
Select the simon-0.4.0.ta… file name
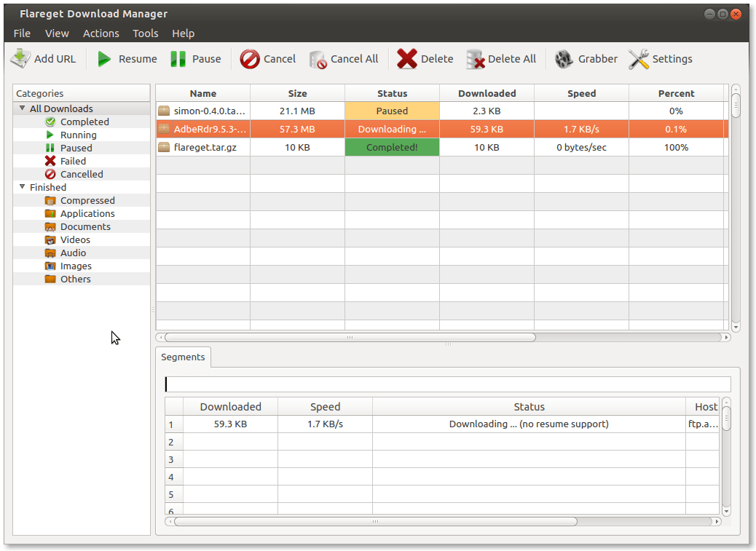[x=209, y=111]
